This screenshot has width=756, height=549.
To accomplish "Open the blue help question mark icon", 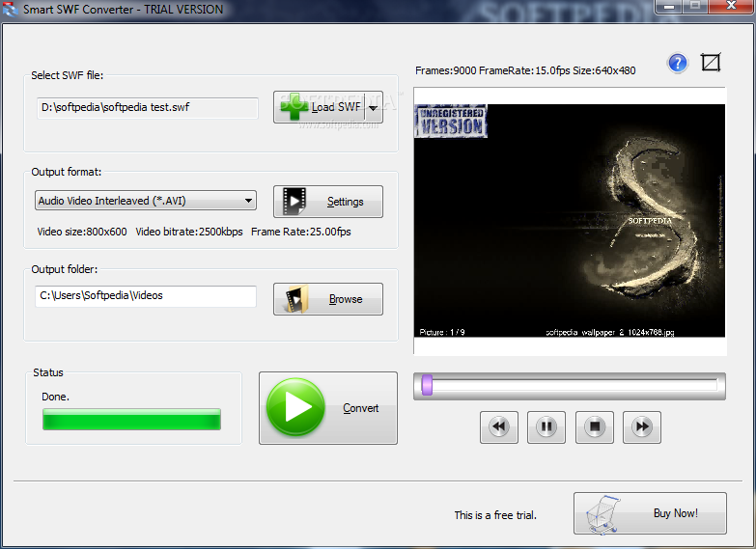I will (678, 63).
